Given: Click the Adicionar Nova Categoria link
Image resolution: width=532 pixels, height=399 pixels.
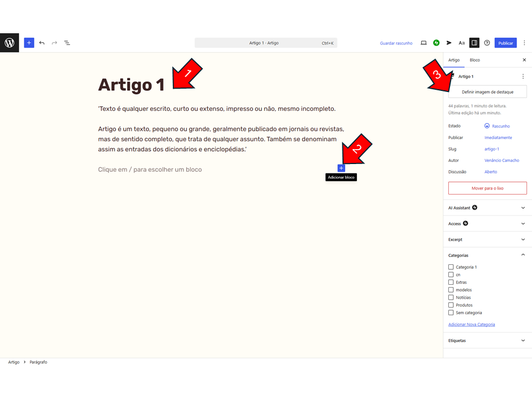Looking at the screenshot, I should point(472,324).
